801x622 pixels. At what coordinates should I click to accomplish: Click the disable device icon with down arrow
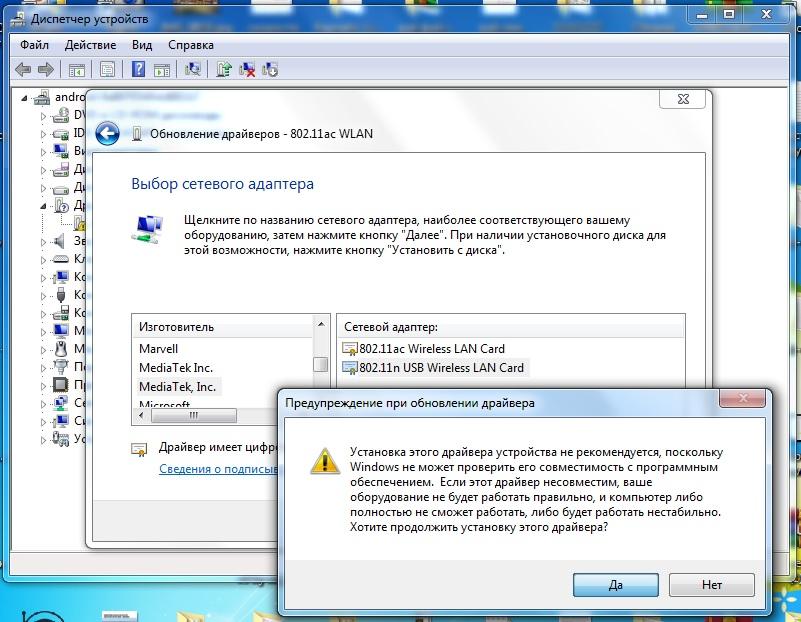pos(270,69)
